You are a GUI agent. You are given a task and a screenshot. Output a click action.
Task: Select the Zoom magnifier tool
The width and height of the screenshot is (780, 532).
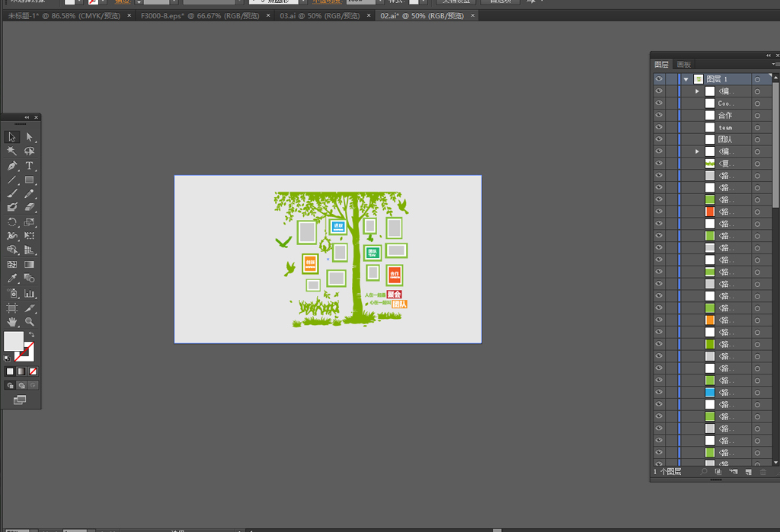tap(30, 322)
